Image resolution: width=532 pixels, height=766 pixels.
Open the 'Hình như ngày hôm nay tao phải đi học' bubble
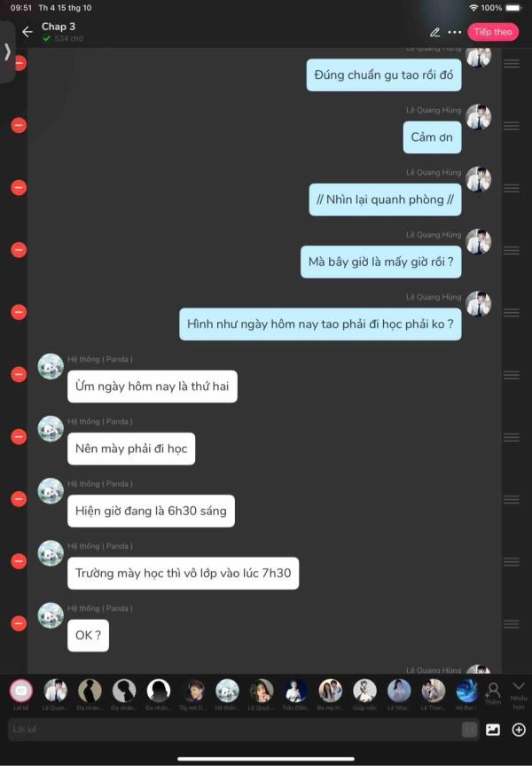[x=320, y=324]
